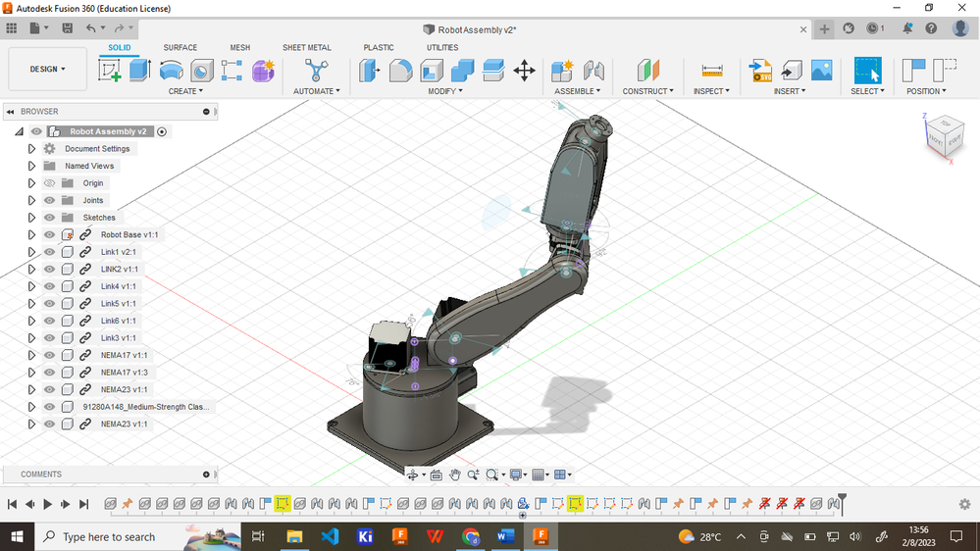Open the MODIFY dropdown menu
980x551 pixels.
coord(445,91)
